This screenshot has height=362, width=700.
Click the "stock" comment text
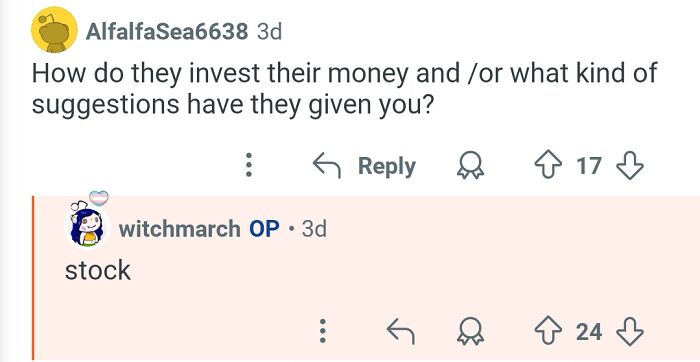[98, 270]
